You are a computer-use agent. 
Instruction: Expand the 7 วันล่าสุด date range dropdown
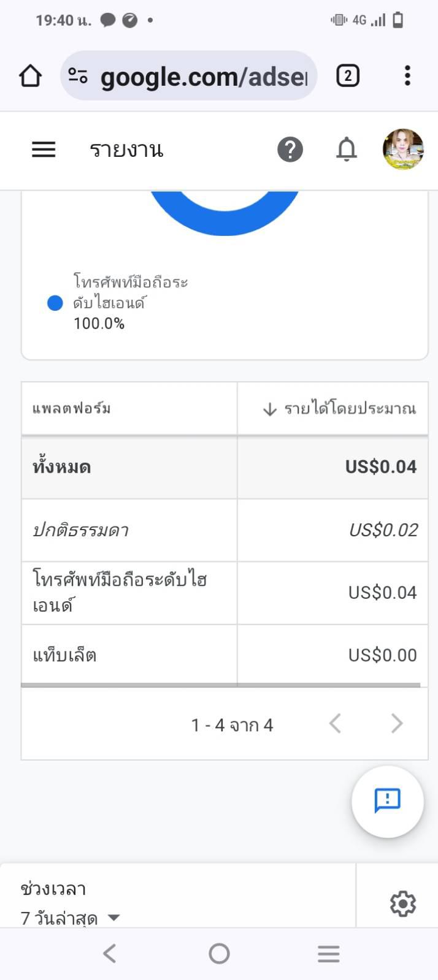71,917
